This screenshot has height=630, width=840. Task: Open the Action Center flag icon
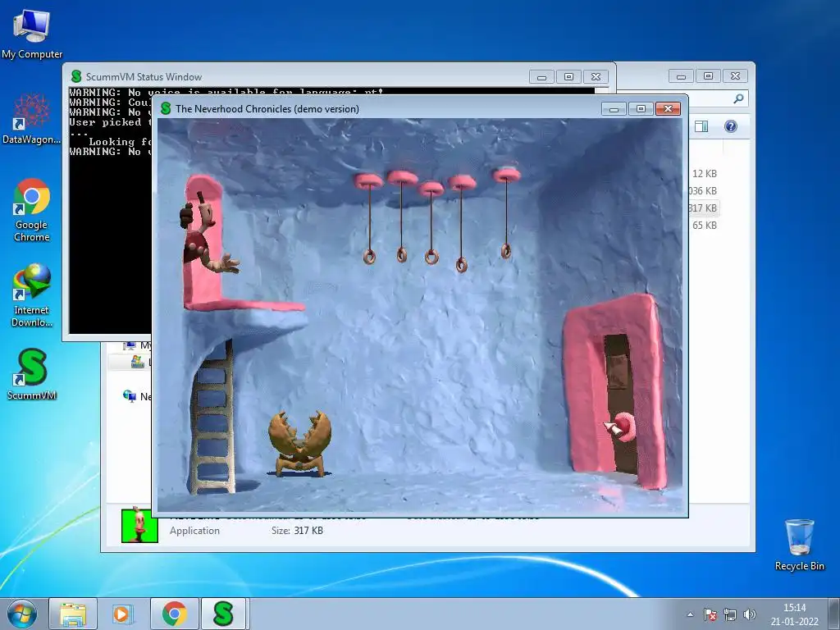710,614
